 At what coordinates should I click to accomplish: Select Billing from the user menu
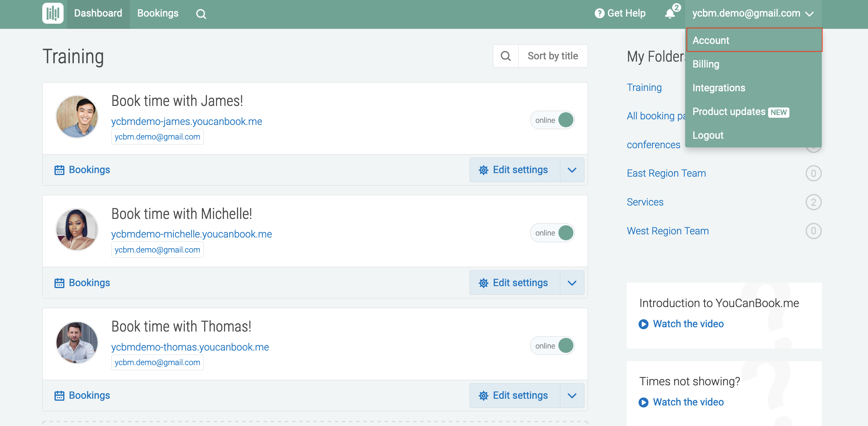[x=754, y=64]
